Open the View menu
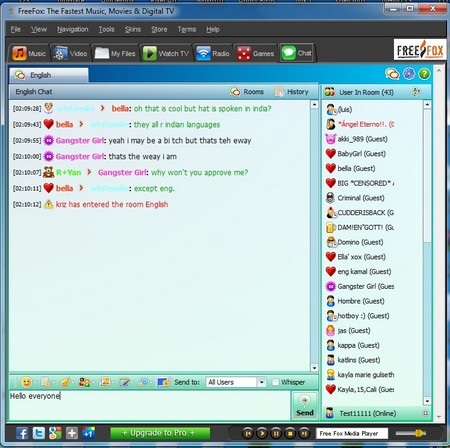 (39, 29)
